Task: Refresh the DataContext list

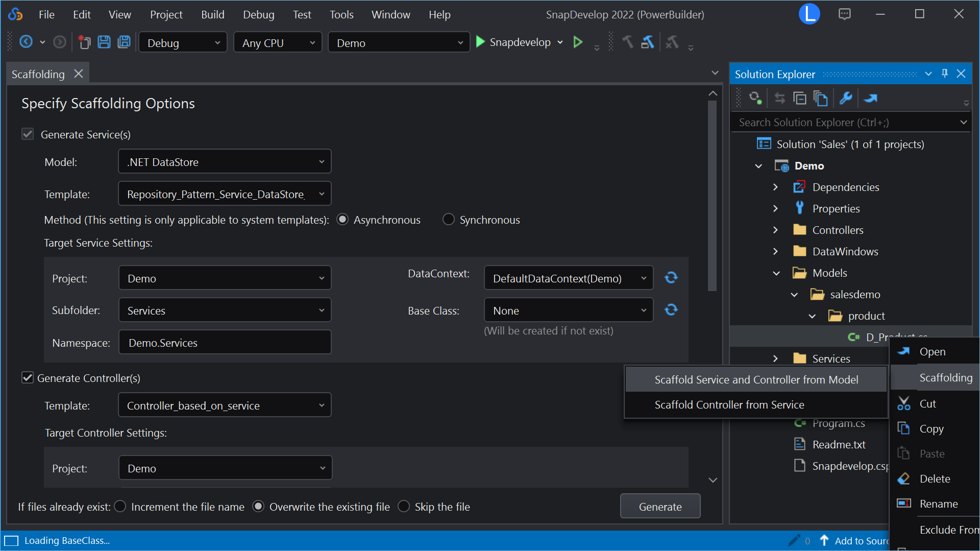Action: [671, 277]
